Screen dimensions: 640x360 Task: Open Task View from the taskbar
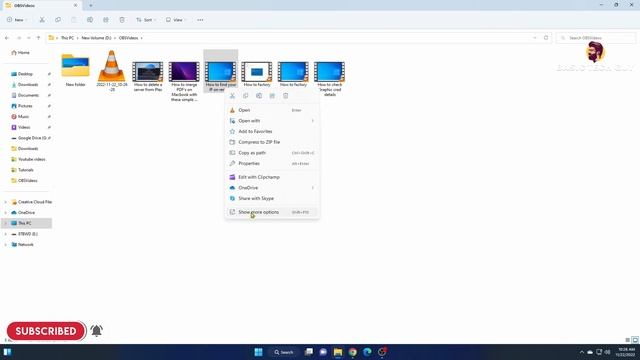pyautogui.click(x=309, y=352)
